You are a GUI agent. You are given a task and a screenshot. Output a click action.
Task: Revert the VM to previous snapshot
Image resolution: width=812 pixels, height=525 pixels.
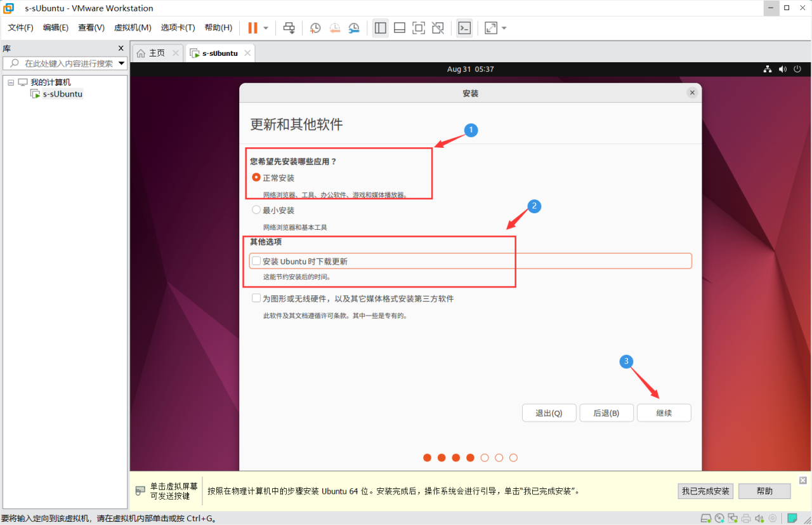point(335,28)
